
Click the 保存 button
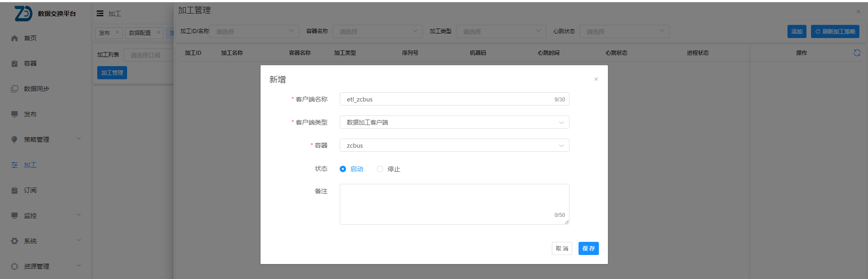588,248
